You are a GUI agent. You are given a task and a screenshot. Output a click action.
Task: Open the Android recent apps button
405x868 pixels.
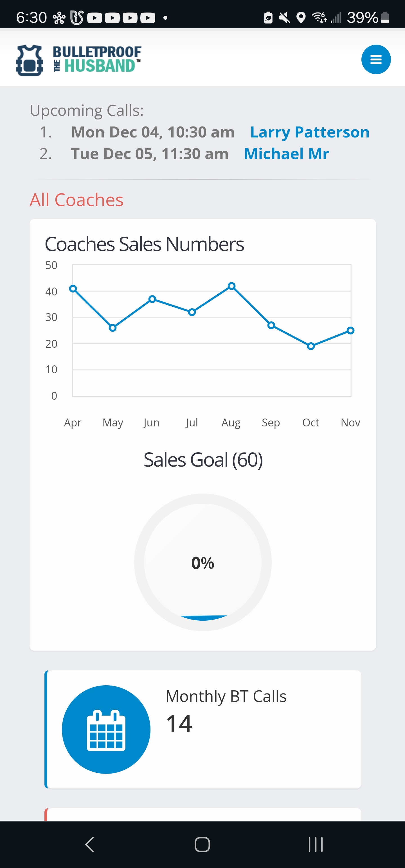315,844
